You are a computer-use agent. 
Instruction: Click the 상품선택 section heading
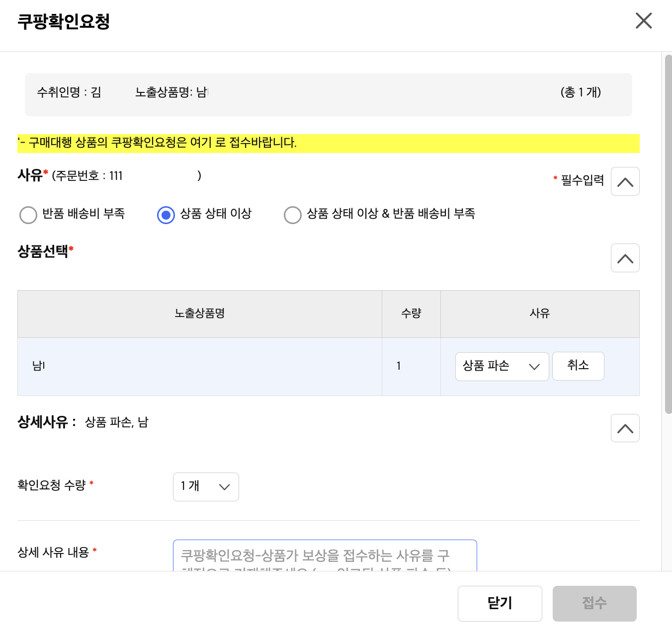(x=43, y=251)
